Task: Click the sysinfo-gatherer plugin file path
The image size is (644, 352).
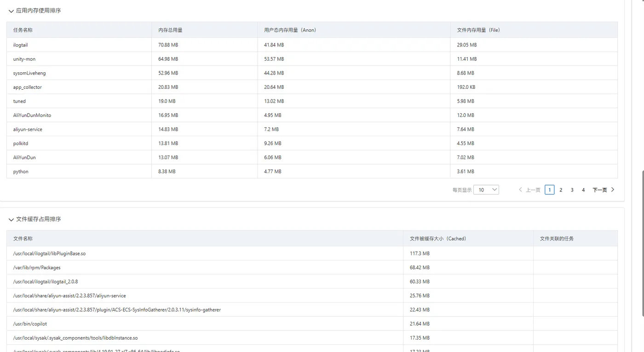Action: click(x=117, y=310)
